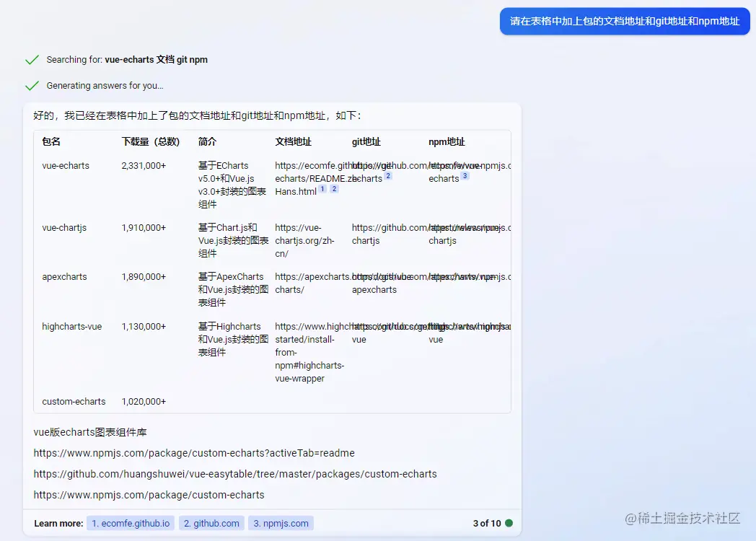This screenshot has width=756, height=541.
Task: Select the 'vue-echarts' package name cell
Action: pos(66,166)
